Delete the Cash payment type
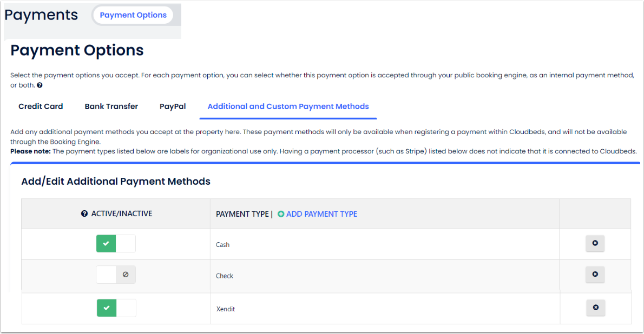The height and width of the screenshot is (334, 644). (595, 244)
